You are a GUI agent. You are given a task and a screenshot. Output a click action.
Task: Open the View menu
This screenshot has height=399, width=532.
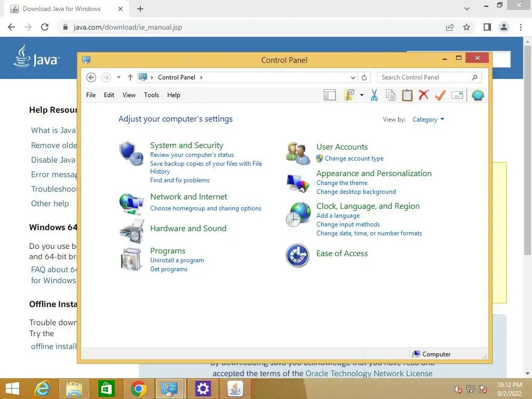pos(129,95)
